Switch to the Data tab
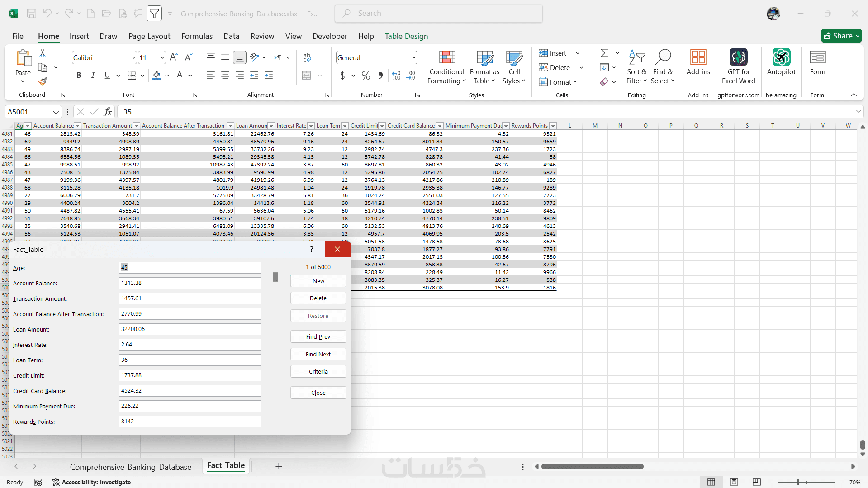 point(231,36)
